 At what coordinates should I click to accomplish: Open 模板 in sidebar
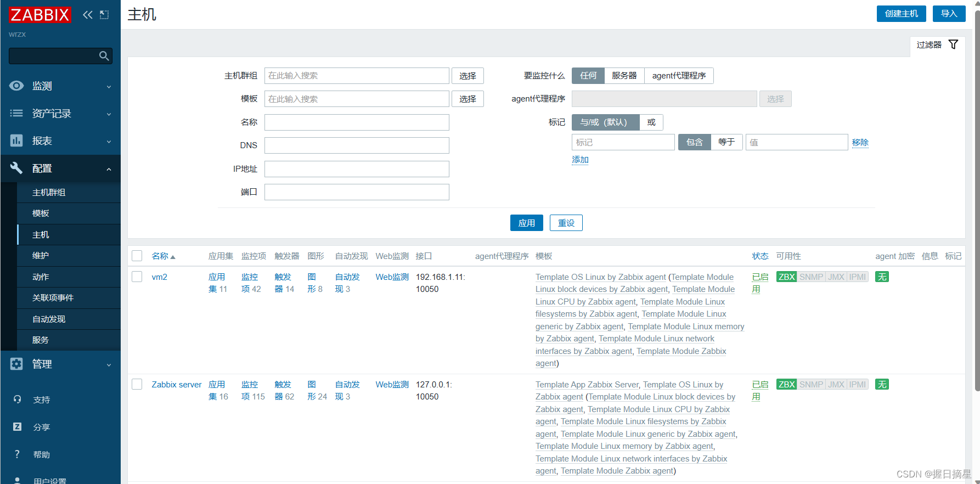pyautogui.click(x=69, y=213)
